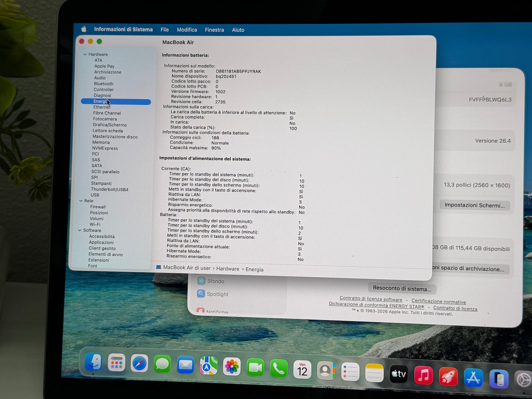Launch FaceTime from the Dock
Viewport: 532px width, 399px height.
point(255,368)
